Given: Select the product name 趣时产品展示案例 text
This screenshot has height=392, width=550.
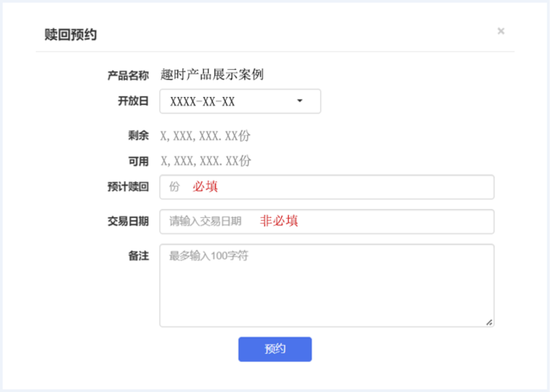Looking at the screenshot, I should (212, 74).
